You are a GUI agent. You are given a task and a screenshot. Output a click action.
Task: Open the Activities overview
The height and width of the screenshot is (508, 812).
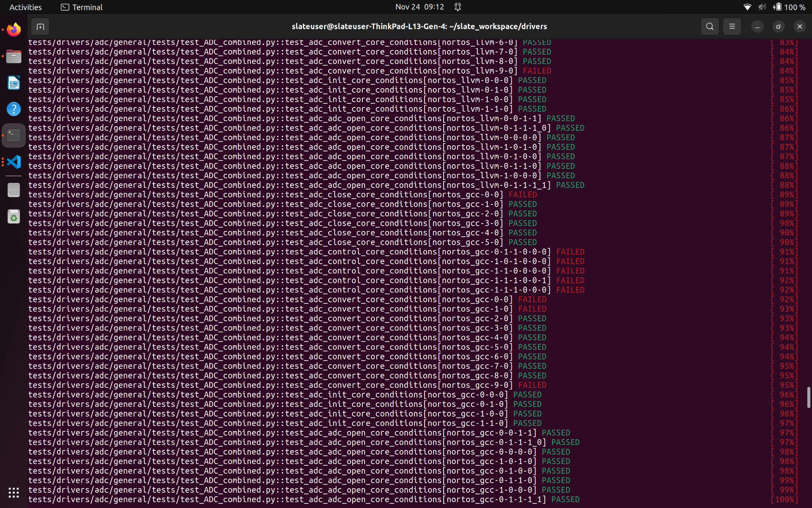click(x=25, y=7)
